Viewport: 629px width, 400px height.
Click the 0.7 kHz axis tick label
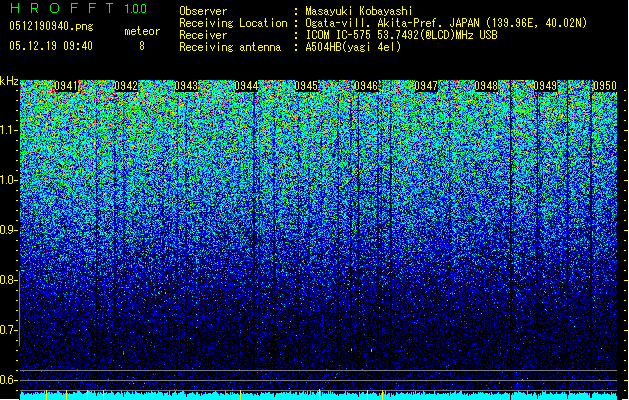(8, 330)
